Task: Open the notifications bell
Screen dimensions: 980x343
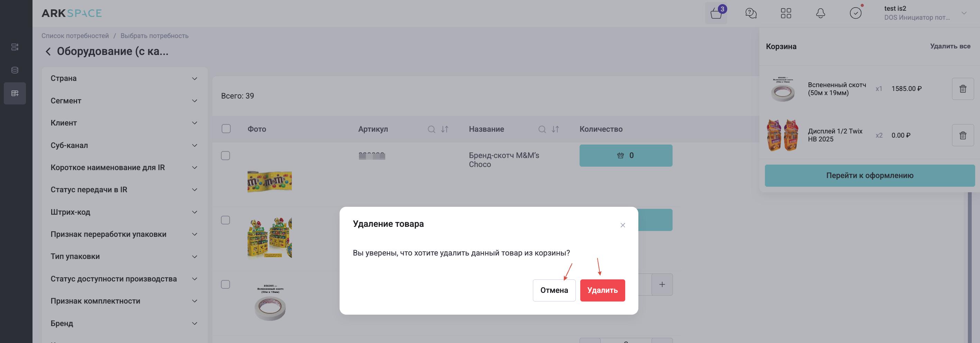Action: (x=821, y=13)
